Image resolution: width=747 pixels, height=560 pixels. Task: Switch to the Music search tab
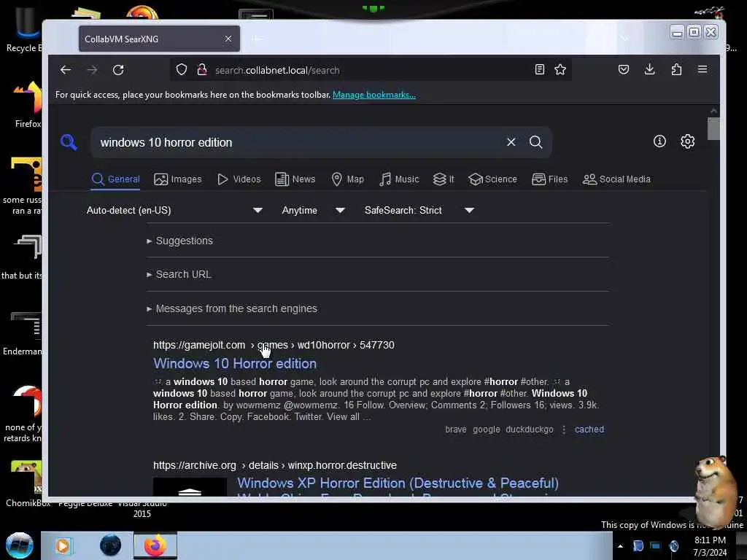tap(399, 179)
